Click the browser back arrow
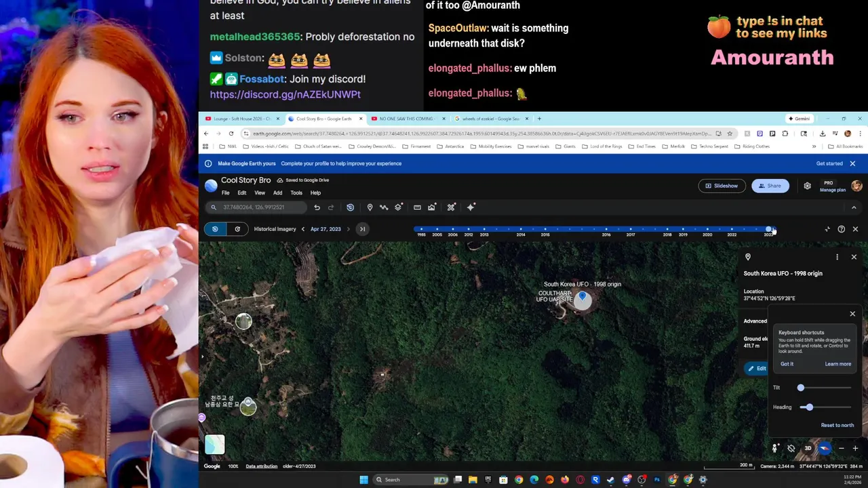The height and width of the screenshot is (488, 868). (206, 134)
